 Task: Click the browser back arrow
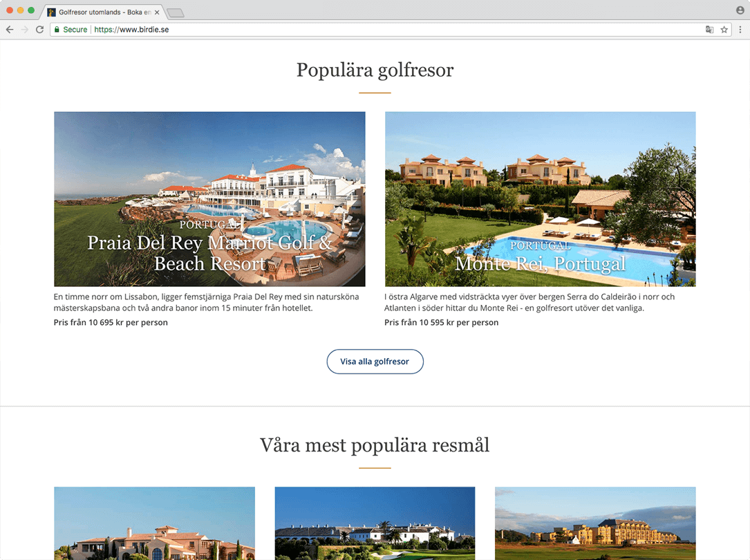click(10, 30)
